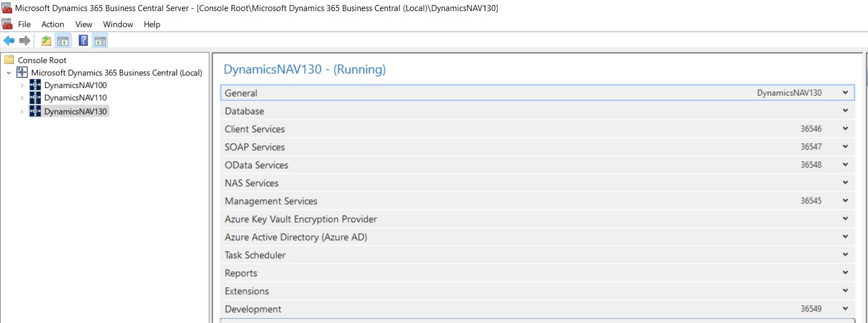Click the NAS Services header label
This screenshot has height=323, width=868.
pyautogui.click(x=252, y=183)
